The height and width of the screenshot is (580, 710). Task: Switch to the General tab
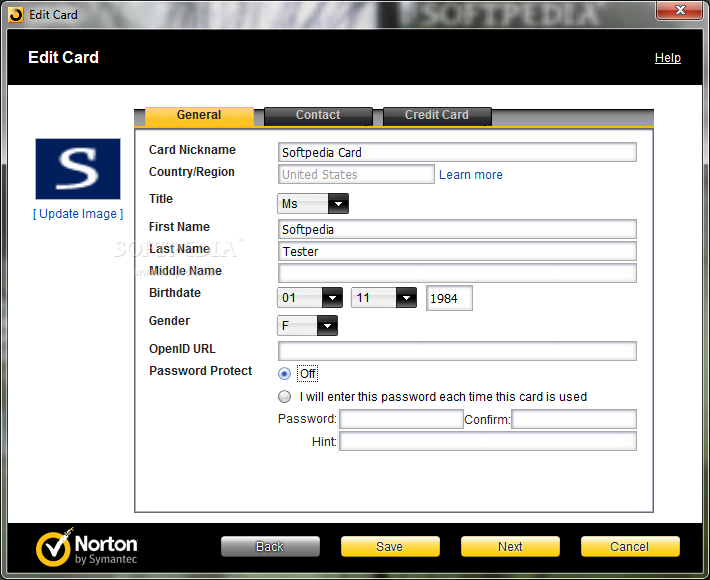tap(199, 115)
